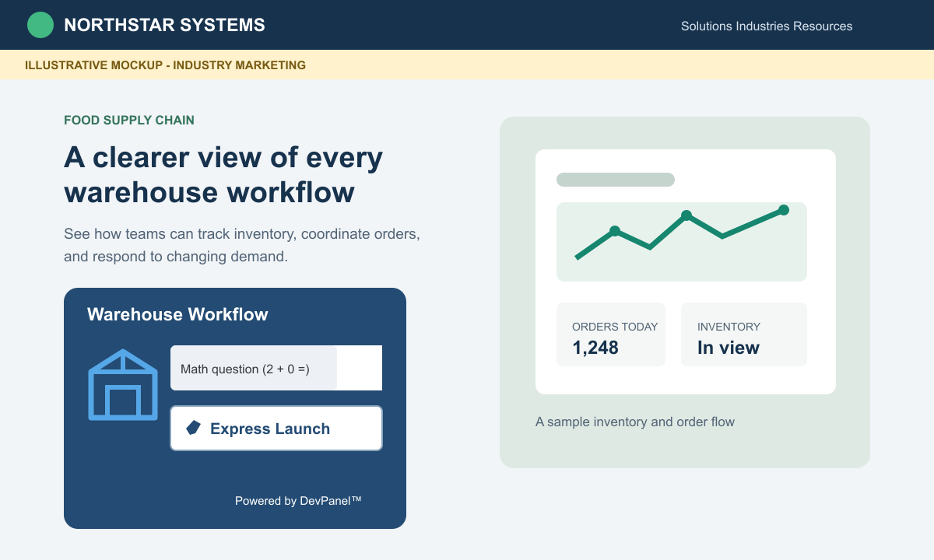Click the headline 'A clearer view of every warehouse workflow'

pos(223,174)
